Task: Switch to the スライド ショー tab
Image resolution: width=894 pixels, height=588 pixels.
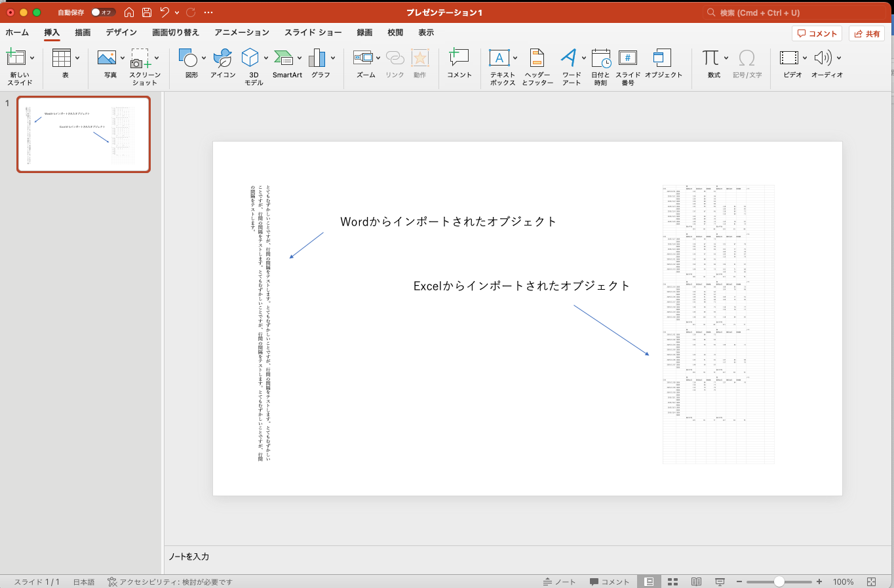Action: coord(313,32)
